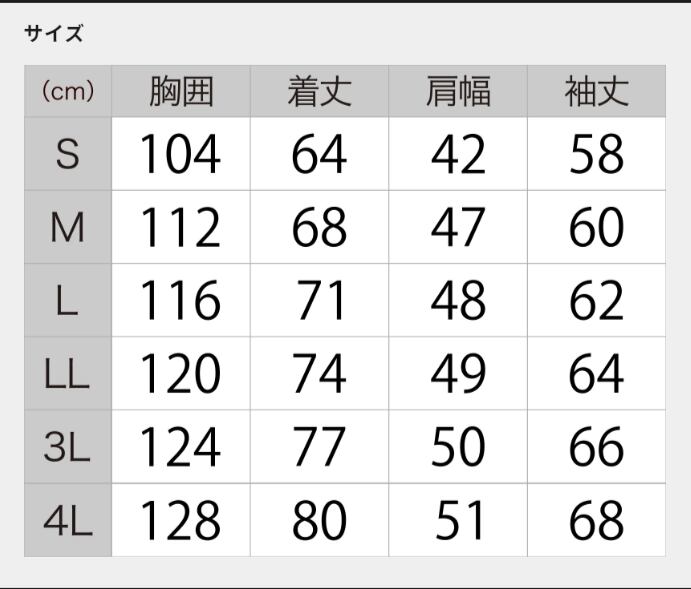Click chest value 112 in M row
Viewport: 691px width, 589px height.
click(180, 228)
